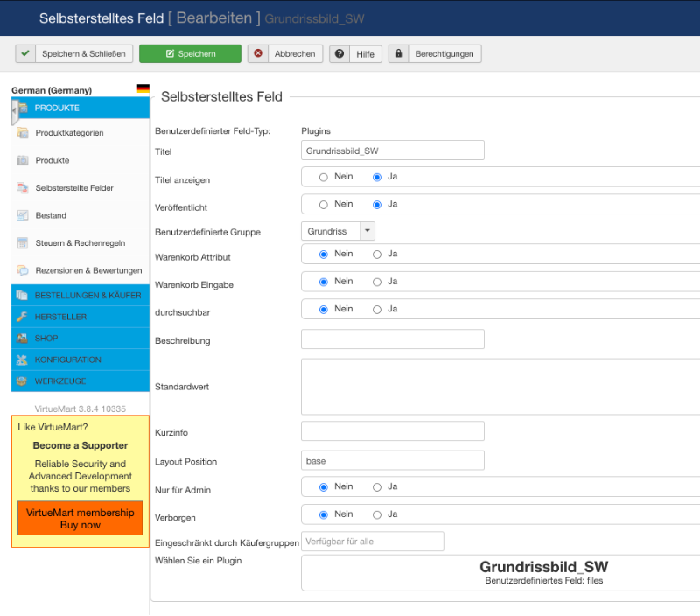The image size is (700, 616).
Task: Click the Speichern & Schließen button
Action: [x=74, y=54]
